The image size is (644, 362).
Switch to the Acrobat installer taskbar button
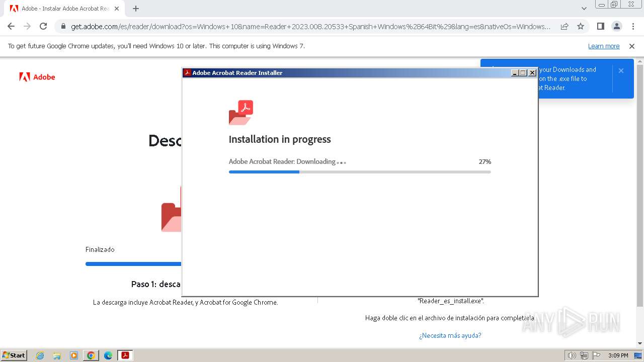tap(125, 355)
